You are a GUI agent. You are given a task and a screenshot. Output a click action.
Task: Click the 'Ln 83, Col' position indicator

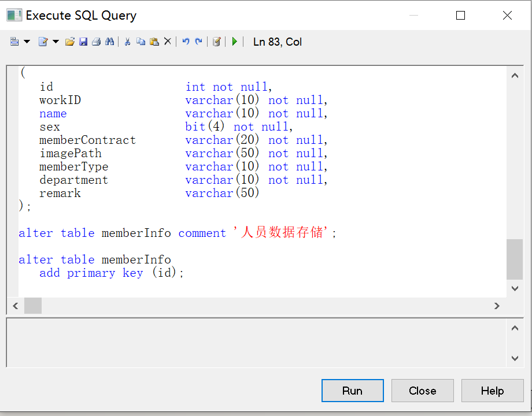click(x=278, y=42)
